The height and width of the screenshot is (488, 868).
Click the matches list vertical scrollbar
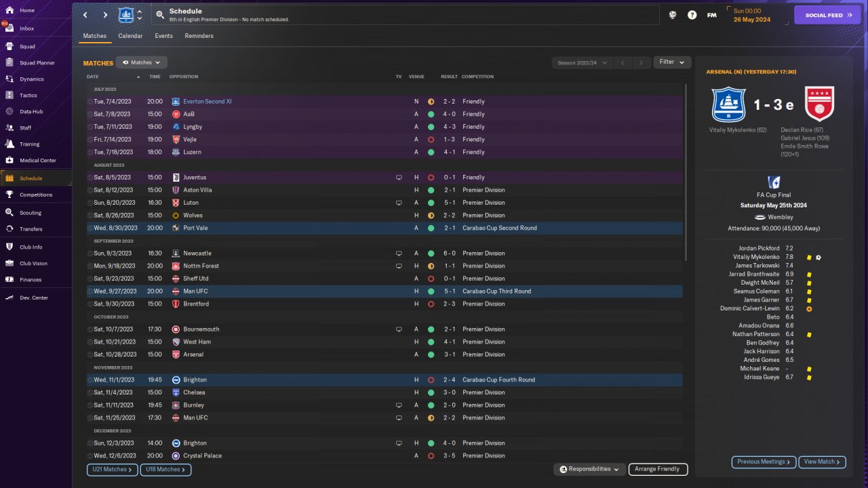tap(686, 203)
